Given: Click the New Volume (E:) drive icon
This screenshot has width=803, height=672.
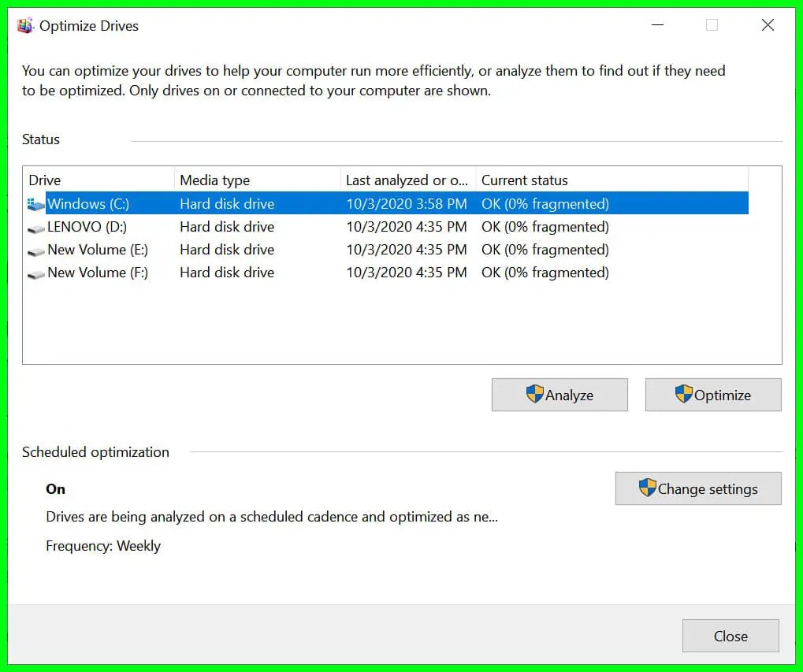Looking at the screenshot, I should [35, 250].
